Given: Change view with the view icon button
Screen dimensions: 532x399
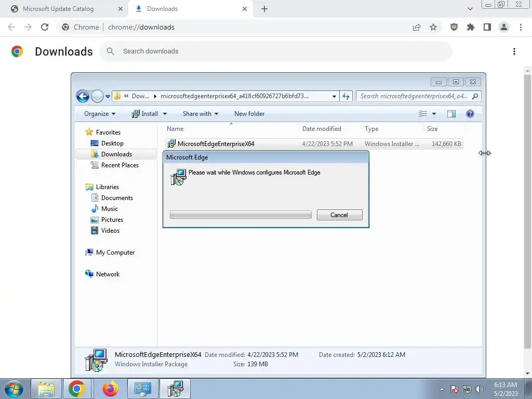Looking at the screenshot, I should pyautogui.click(x=423, y=114).
